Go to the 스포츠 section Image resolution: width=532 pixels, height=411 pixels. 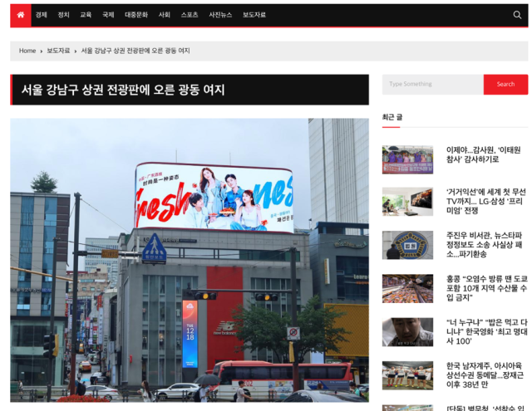190,15
